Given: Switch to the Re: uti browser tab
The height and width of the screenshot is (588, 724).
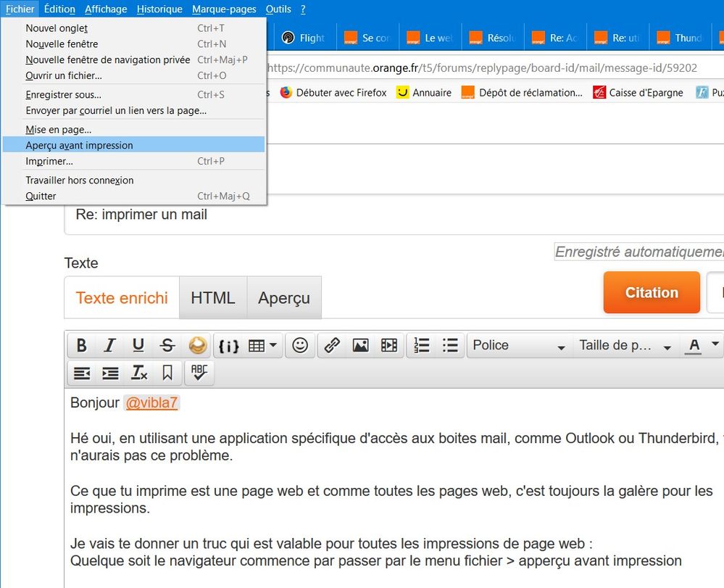Looking at the screenshot, I should (x=617, y=38).
